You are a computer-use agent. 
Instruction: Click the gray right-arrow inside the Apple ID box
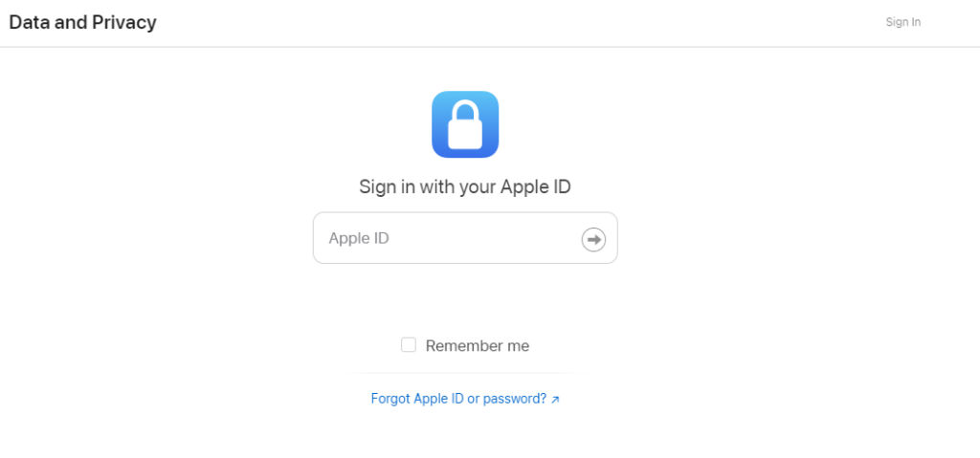593,239
